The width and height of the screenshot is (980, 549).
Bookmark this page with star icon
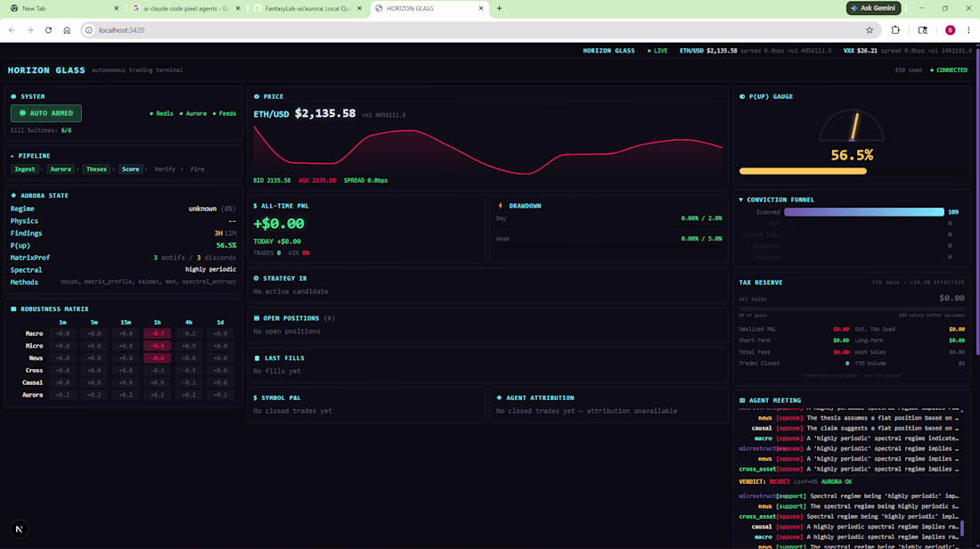(870, 30)
